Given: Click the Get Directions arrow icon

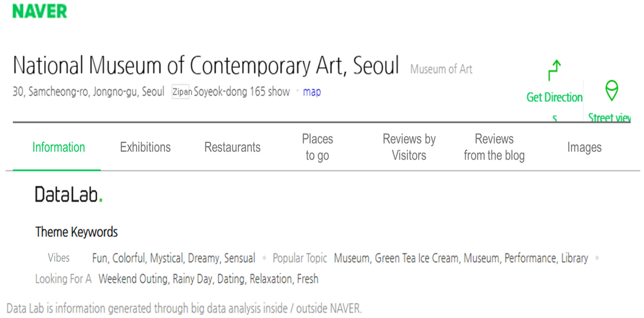Looking at the screenshot, I should click(x=554, y=70).
